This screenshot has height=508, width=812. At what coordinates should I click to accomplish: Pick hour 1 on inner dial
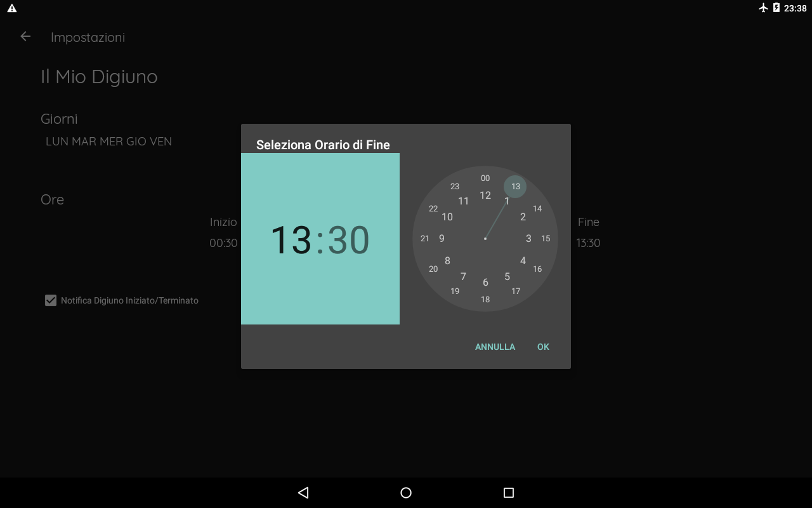507,201
